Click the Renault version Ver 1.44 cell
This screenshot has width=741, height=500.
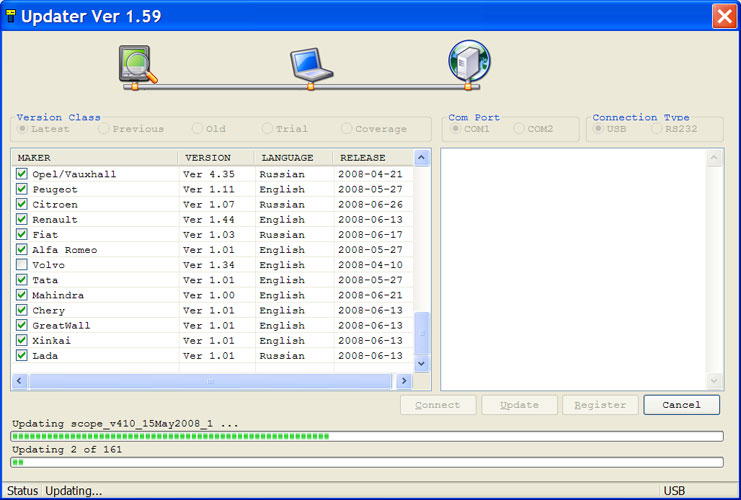click(209, 219)
